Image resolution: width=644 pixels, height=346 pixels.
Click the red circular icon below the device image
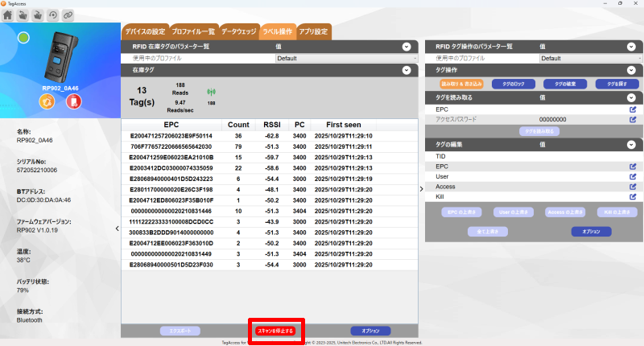pyautogui.click(x=73, y=101)
